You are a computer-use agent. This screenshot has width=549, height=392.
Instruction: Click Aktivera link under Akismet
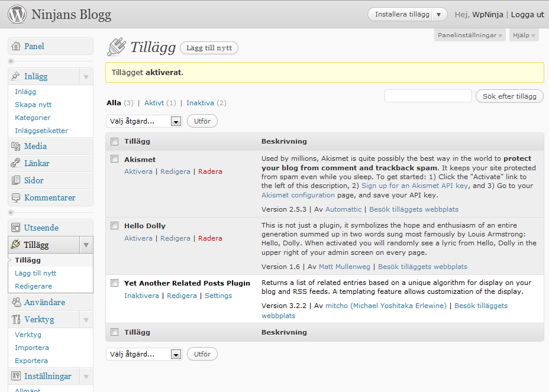(138, 171)
